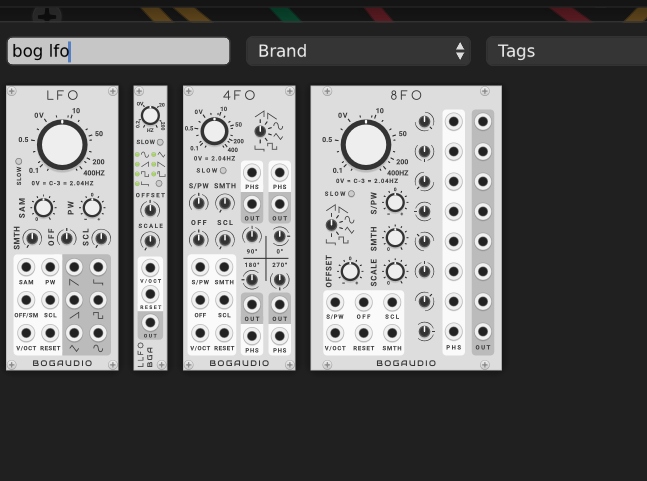The width and height of the screenshot is (647, 481).
Task: Select the Bogaudio LFO module thumbnail
Action: pos(62,228)
